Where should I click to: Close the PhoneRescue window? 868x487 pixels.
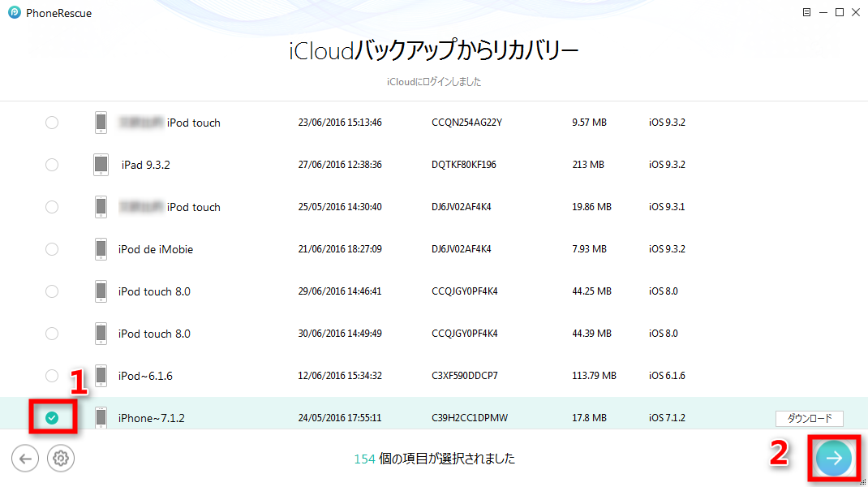point(856,12)
